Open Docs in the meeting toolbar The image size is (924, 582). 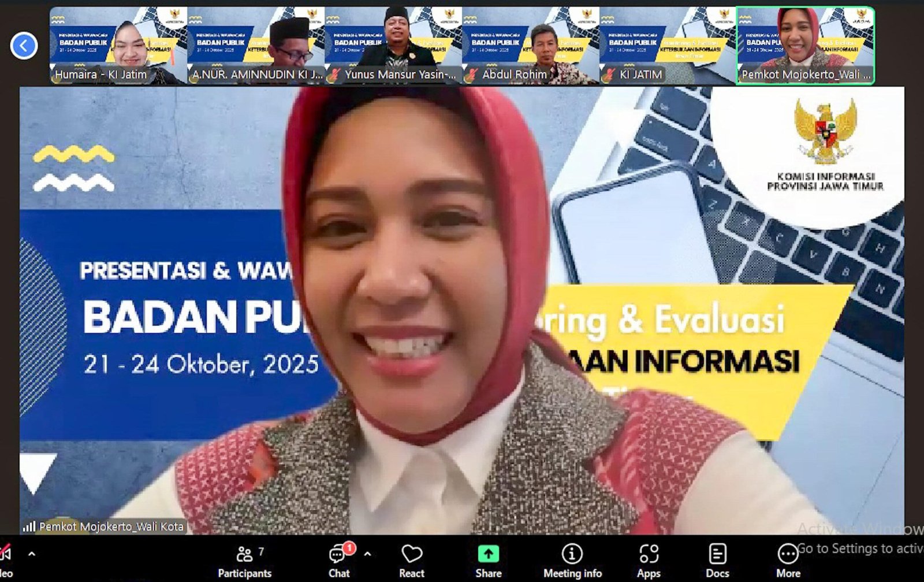click(x=717, y=561)
